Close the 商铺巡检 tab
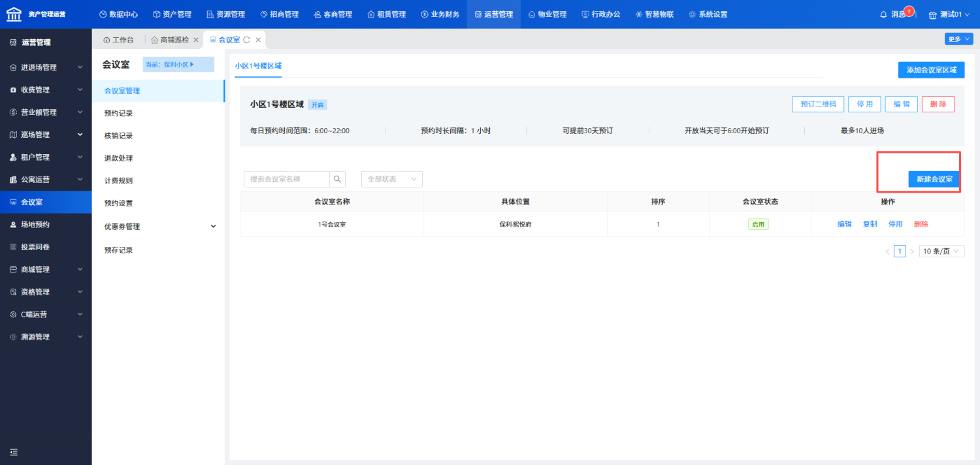The width and height of the screenshot is (980, 465). (195, 40)
